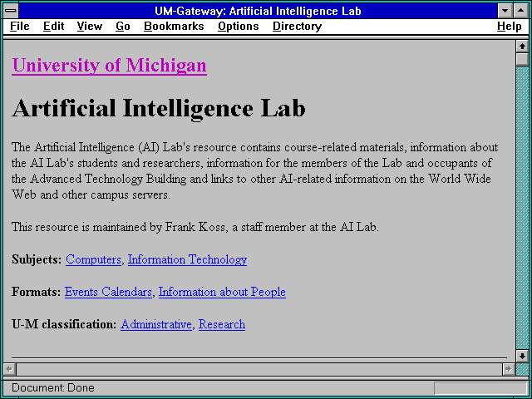The image size is (532, 399).
Task: Open the Research classification link
Action: point(222,325)
